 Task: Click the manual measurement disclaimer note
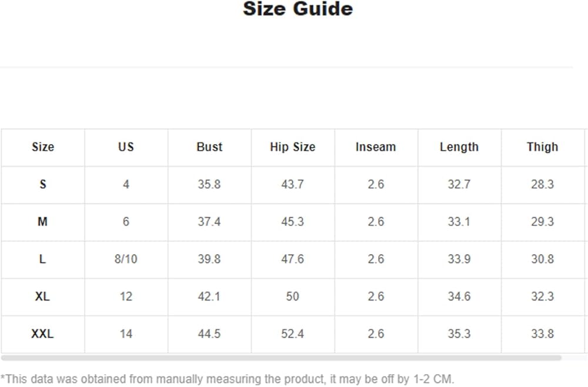pyautogui.click(x=228, y=378)
